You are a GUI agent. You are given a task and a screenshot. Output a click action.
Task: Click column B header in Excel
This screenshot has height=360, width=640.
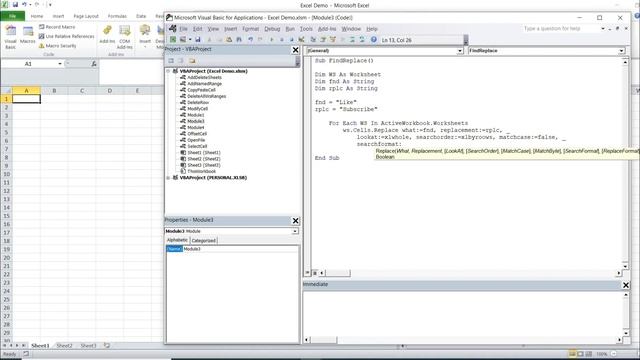click(54, 91)
